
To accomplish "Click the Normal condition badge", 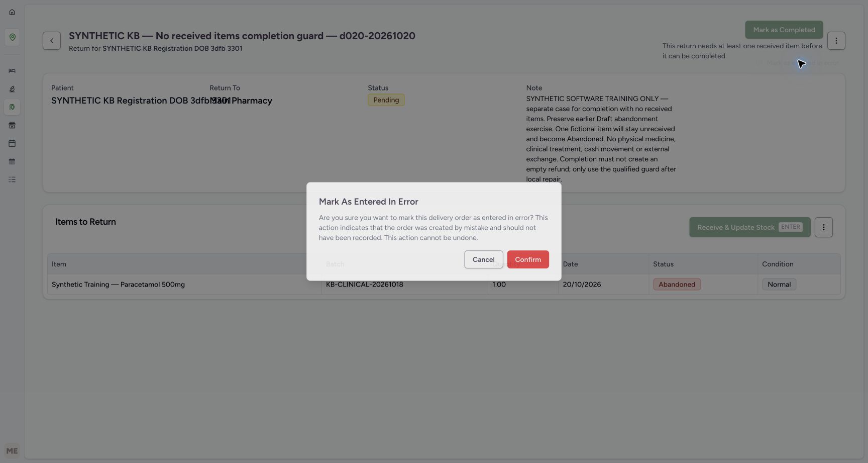I will [779, 285].
